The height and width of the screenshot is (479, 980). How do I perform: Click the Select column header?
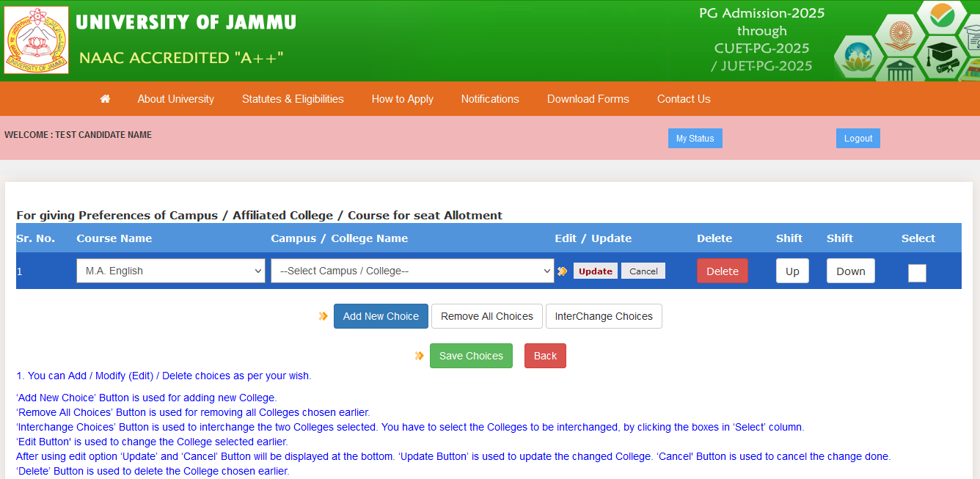click(x=918, y=238)
